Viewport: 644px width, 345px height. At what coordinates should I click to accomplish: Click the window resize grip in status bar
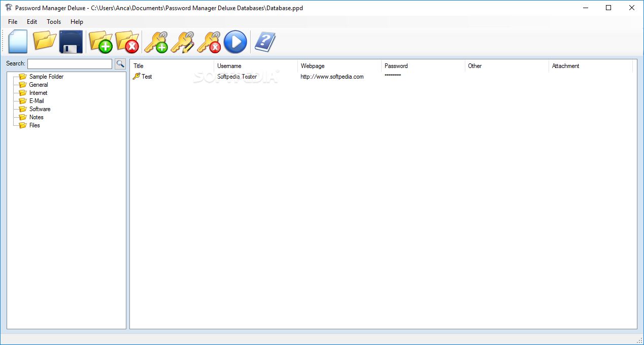point(639,340)
